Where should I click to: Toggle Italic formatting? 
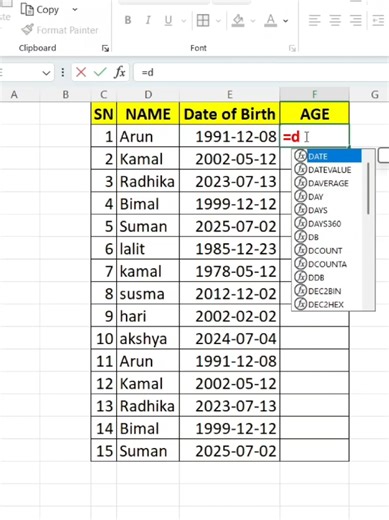click(x=148, y=20)
